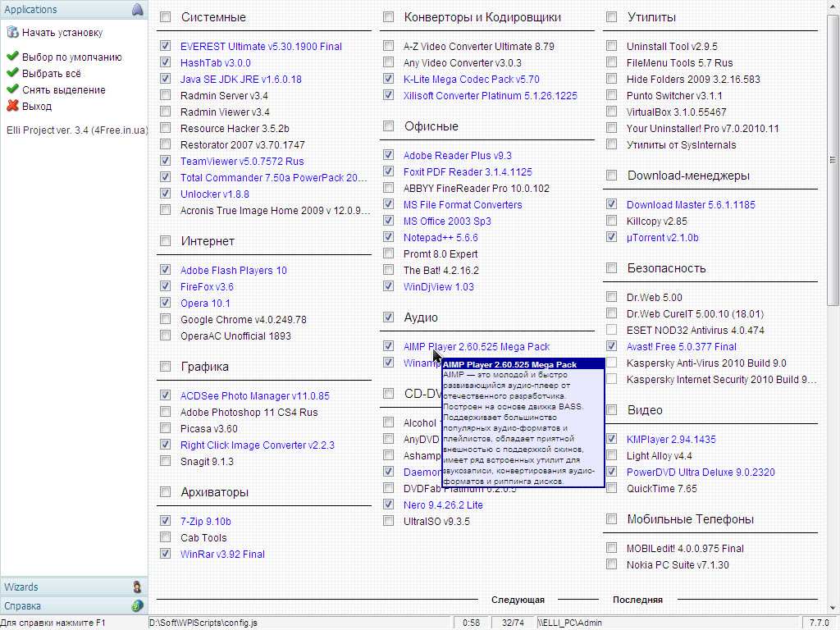Image resolution: width=840 pixels, height=630 pixels.
Task: Click the Начать установку install icon
Action: point(12,32)
